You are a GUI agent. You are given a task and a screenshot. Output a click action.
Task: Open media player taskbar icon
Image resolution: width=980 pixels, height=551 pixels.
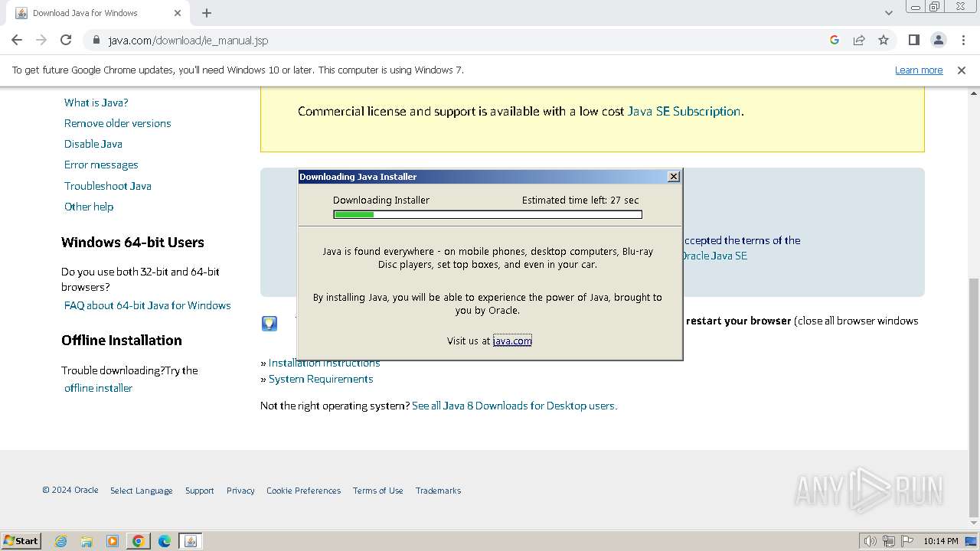113,541
